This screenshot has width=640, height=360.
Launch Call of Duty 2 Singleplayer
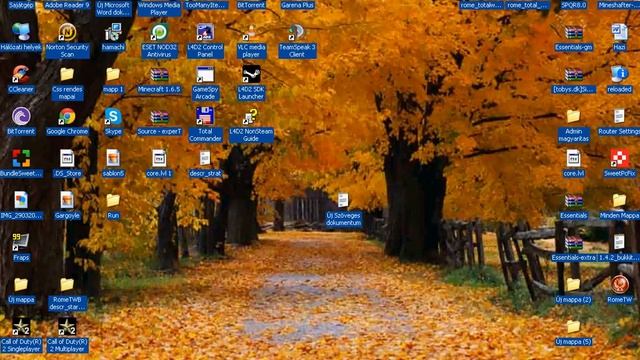[21, 327]
